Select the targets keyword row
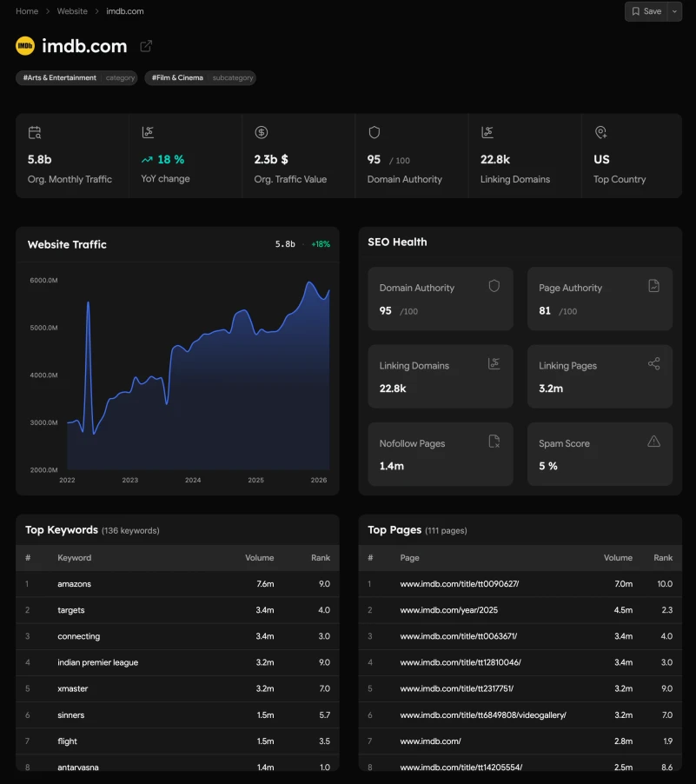The width and height of the screenshot is (696, 784). [177, 610]
